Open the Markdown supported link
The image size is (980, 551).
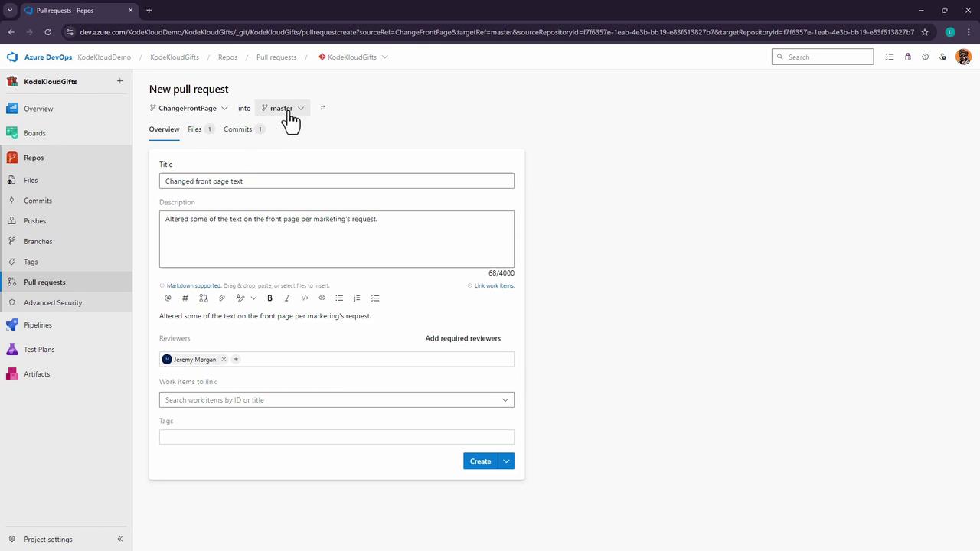tap(194, 285)
